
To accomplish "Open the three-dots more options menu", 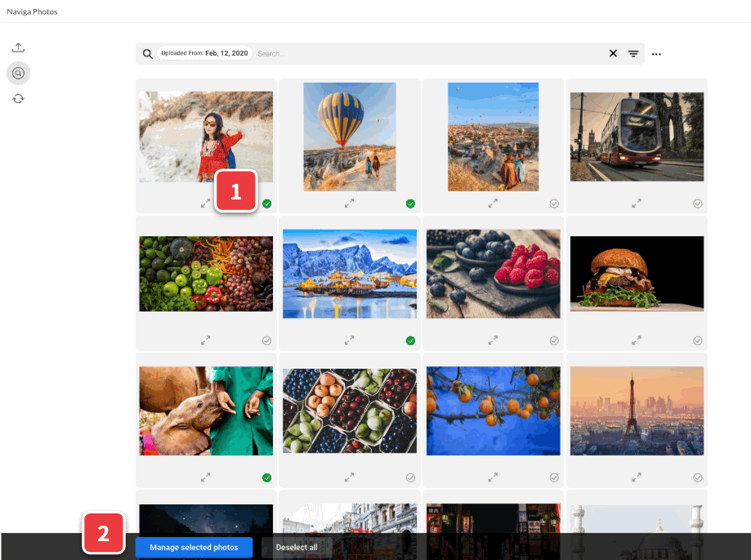I will click(656, 54).
